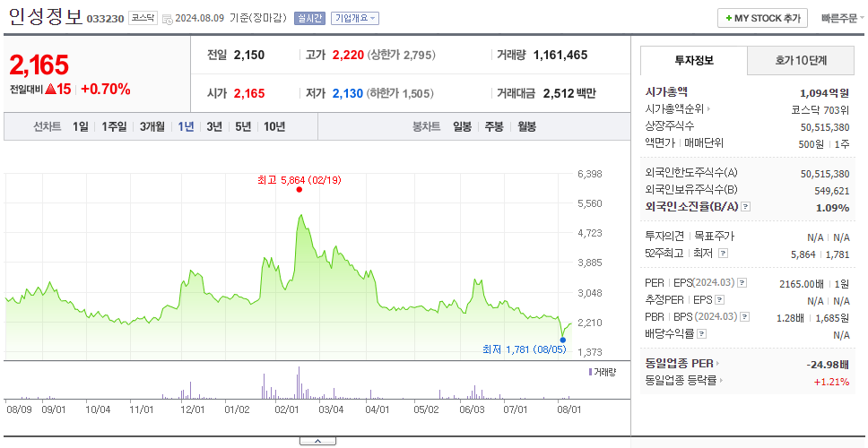Switch to the 호가 10단계 tab

(801, 60)
